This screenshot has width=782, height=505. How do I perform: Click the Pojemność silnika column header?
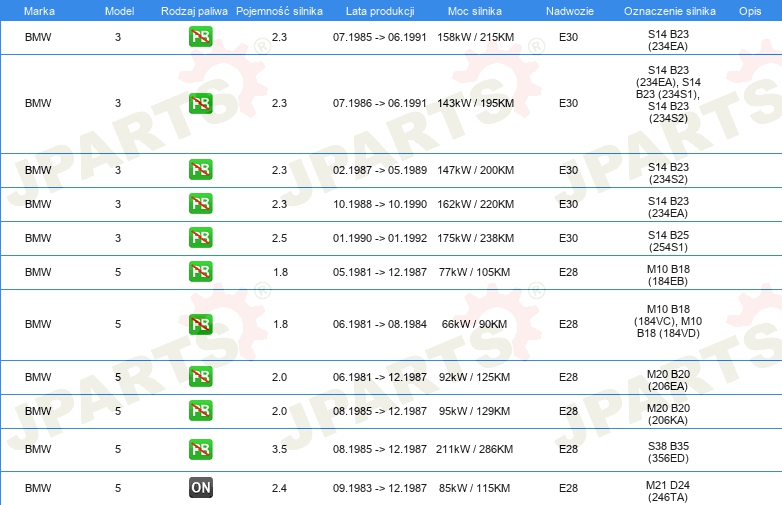[x=279, y=11]
